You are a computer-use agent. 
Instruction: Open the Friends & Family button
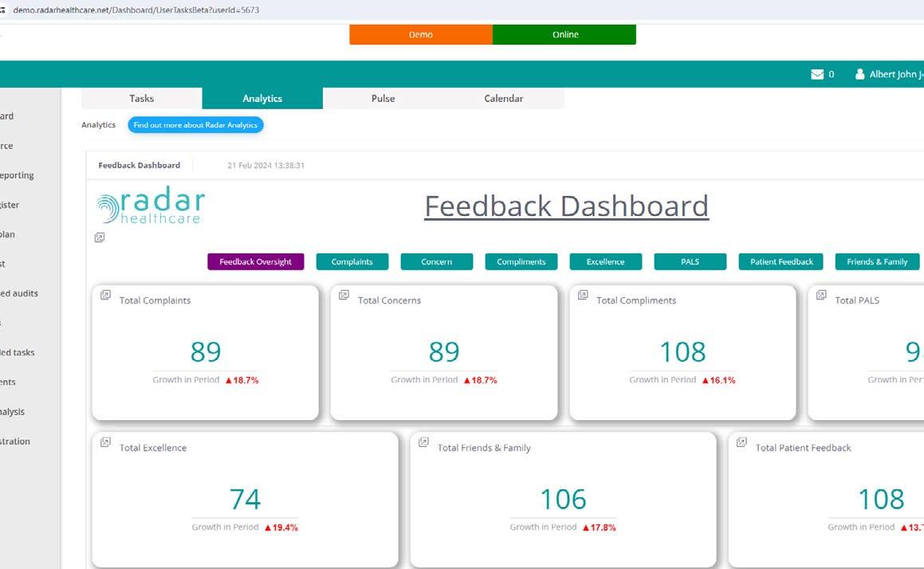pyautogui.click(x=878, y=261)
